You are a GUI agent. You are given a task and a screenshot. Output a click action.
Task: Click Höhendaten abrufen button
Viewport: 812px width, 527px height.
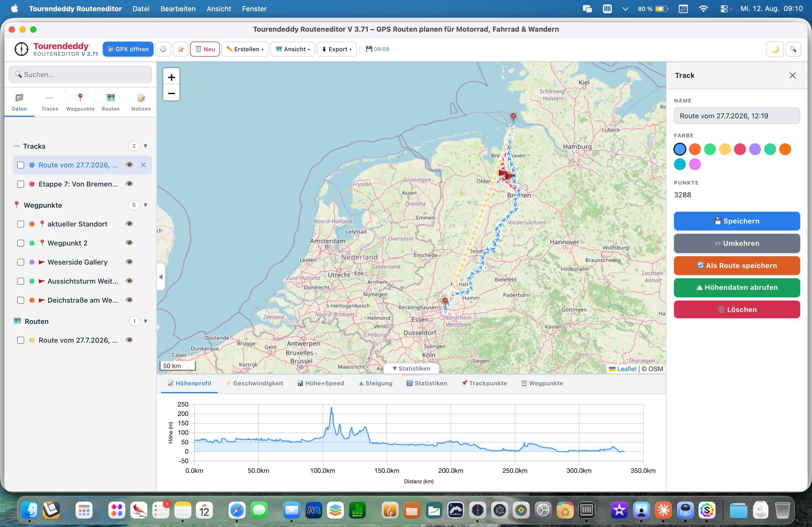737,287
